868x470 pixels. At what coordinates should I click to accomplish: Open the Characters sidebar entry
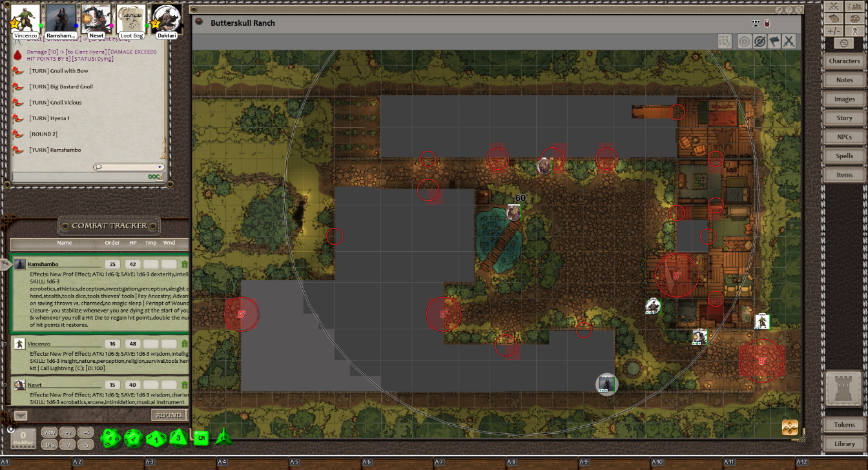845,61
